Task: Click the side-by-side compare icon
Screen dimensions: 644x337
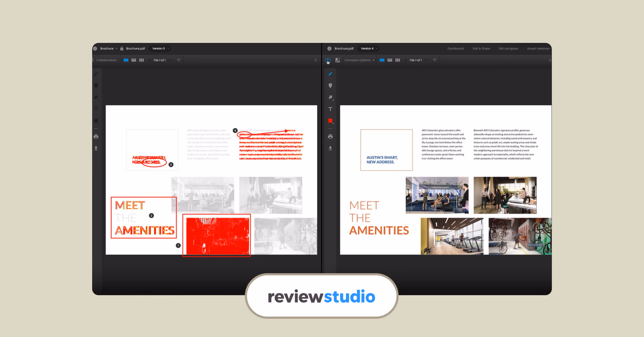Action: (338, 60)
